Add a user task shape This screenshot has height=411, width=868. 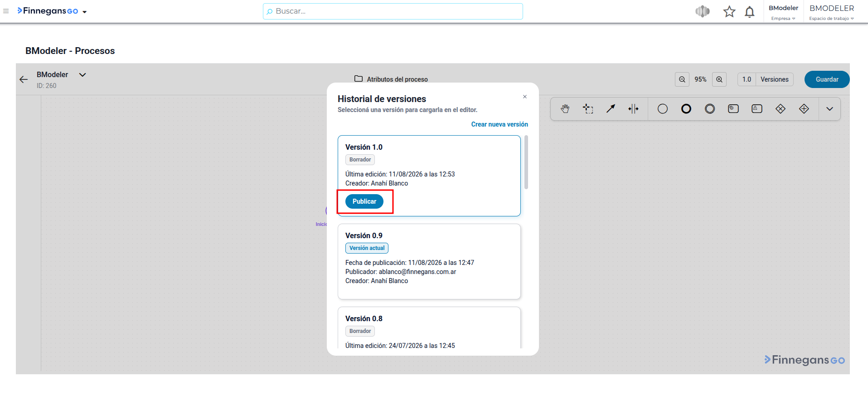pos(757,109)
